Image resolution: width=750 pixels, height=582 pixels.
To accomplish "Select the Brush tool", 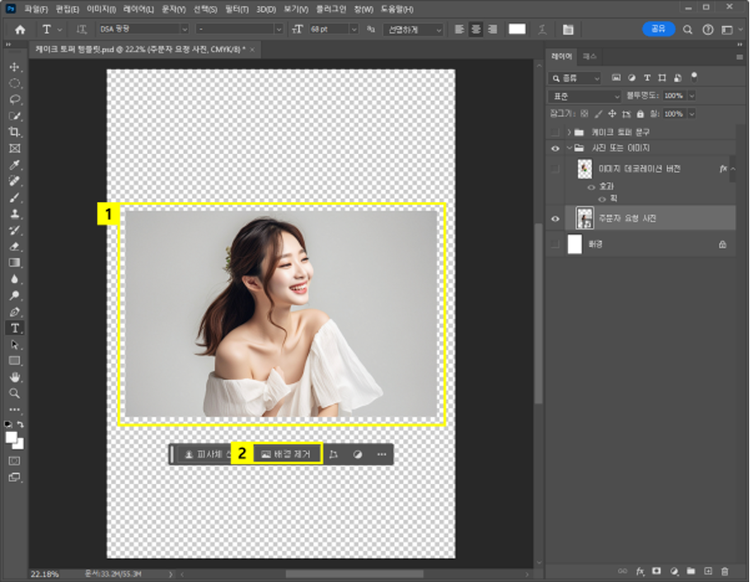I will 15,197.
